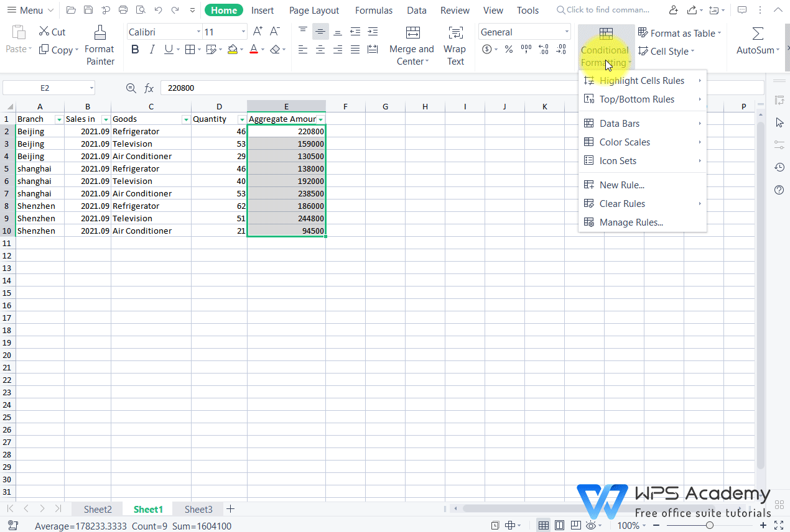Click the Print Preview icon
The image size is (790, 532).
pos(141,10)
